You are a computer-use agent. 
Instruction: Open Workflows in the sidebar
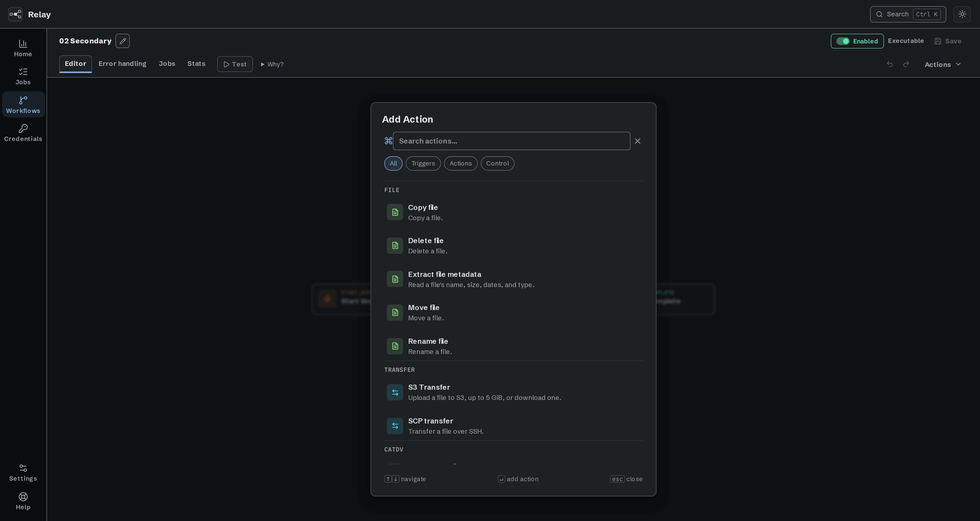[x=23, y=104]
